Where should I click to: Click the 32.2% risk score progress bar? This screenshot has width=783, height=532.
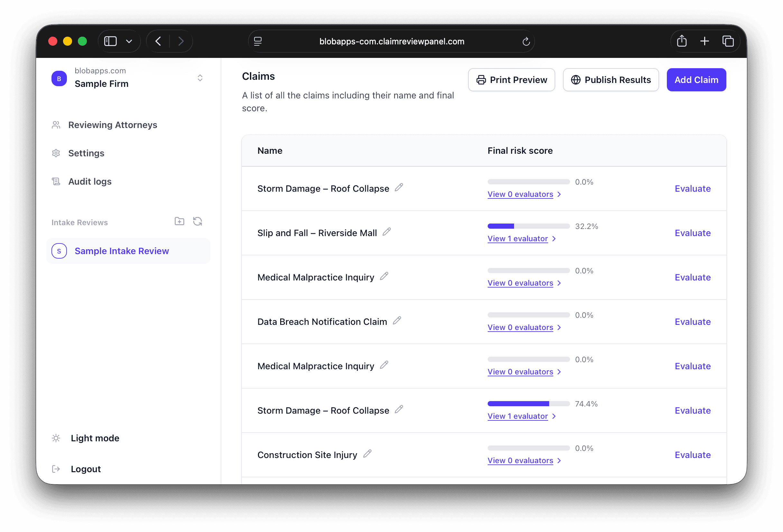click(x=528, y=226)
